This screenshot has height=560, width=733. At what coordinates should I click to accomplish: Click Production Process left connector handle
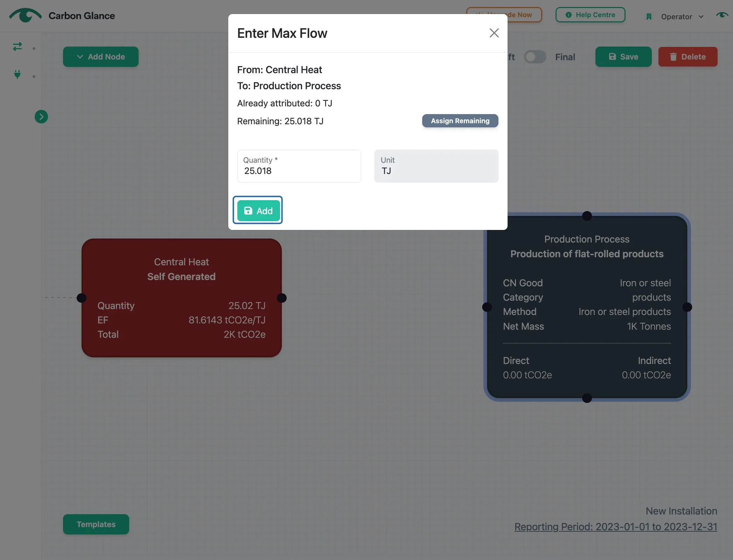tap(487, 307)
